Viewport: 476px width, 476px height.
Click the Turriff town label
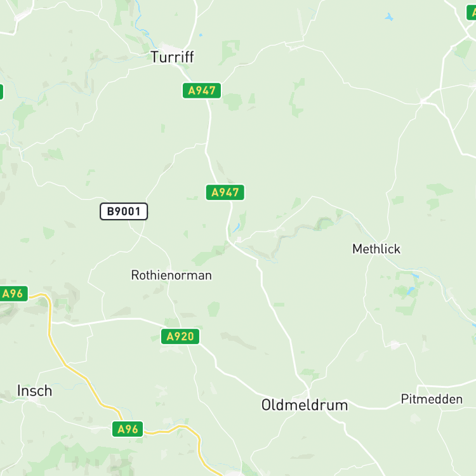coord(172,57)
